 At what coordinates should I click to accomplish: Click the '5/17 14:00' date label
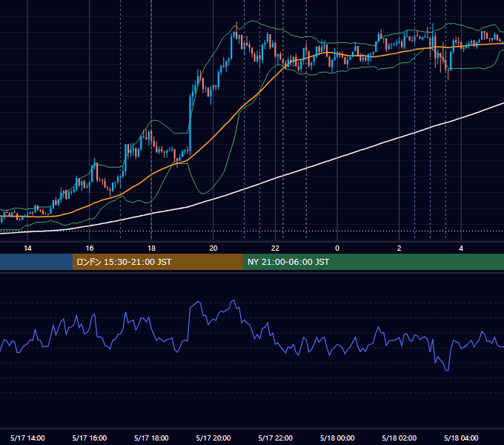(27, 438)
